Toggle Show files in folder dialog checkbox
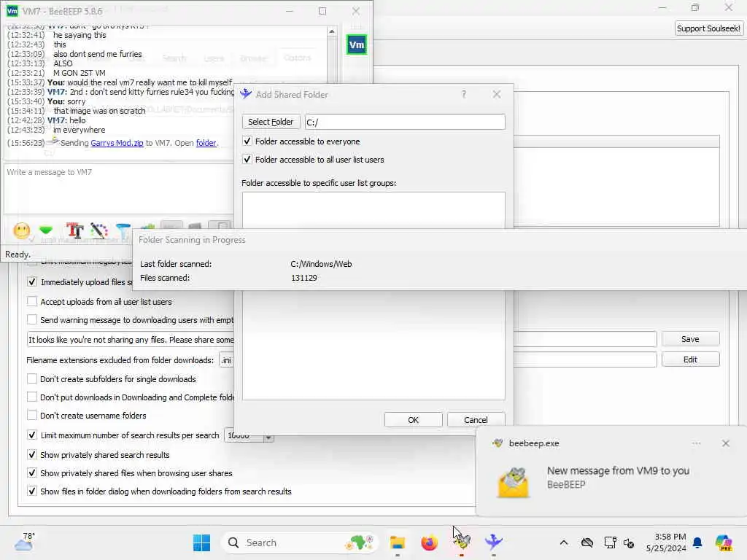The image size is (747, 560). coord(32,491)
